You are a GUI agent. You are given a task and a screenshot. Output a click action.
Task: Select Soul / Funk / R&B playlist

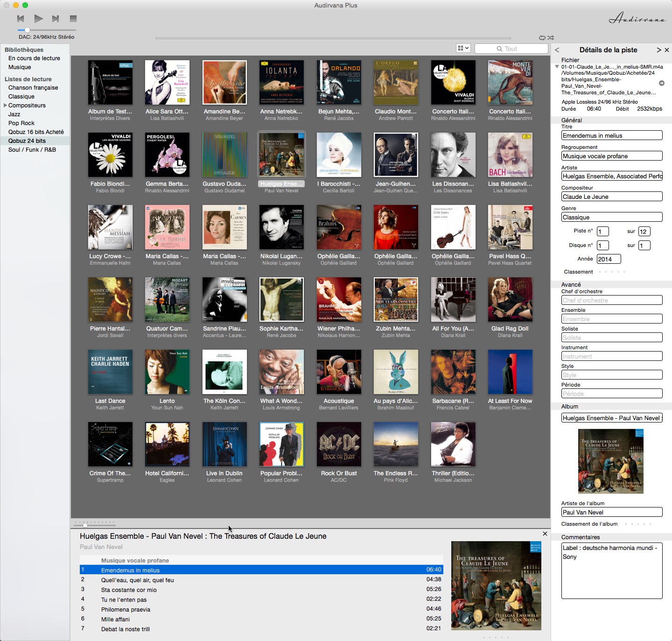32,150
